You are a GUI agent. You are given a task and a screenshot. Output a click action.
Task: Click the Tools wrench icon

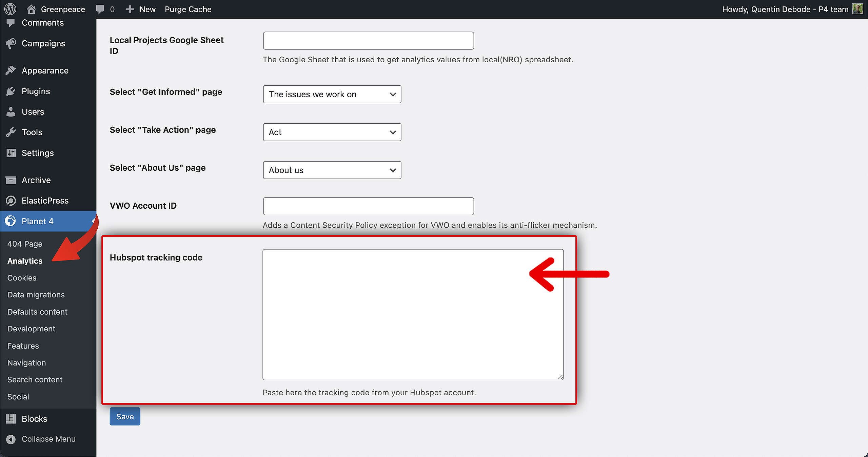pyautogui.click(x=11, y=132)
